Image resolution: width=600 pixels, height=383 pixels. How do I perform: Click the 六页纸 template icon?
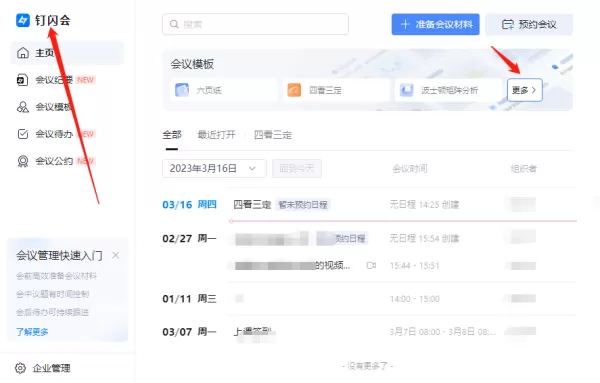click(182, 90)
